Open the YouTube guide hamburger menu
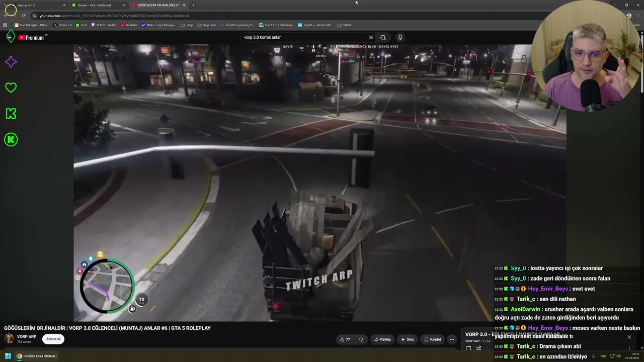The width and height of the screenshot is (644, 362). click(x=9, y=37)
